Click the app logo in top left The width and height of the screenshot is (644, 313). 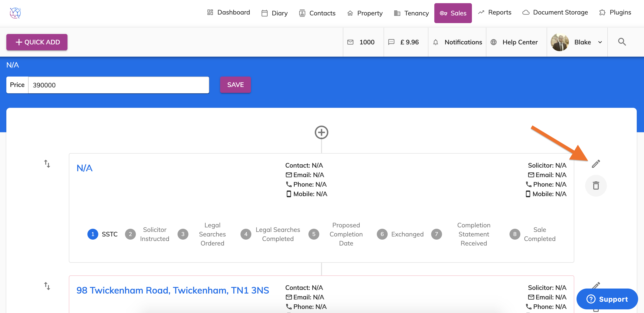[15, 13]
